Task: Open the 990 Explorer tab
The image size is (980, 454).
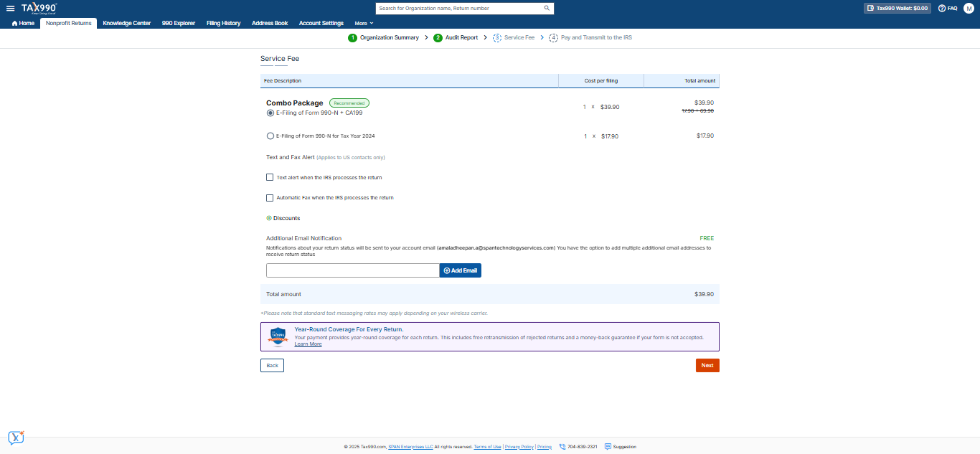Action: pyautogui.click(x=179, y=23)
